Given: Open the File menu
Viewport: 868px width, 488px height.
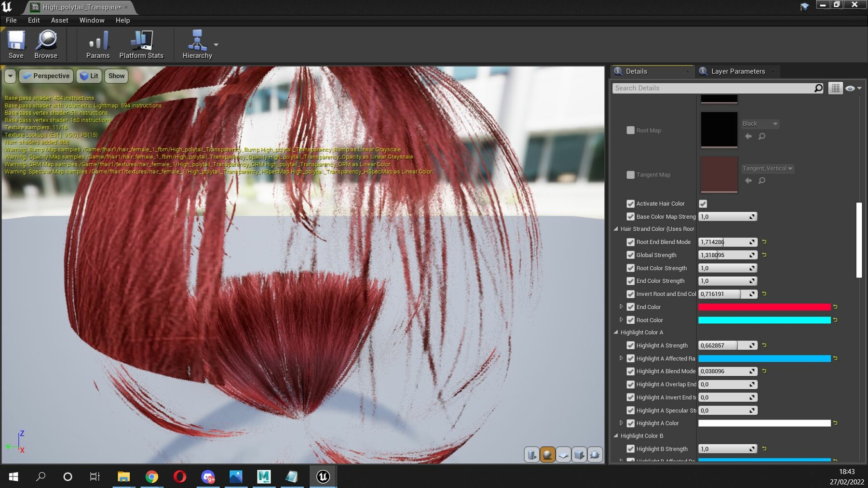Looking at the screenshot, I should tap(11, 20).
